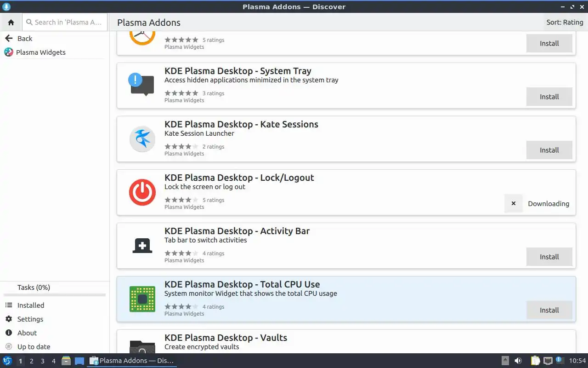This screenshot has height=368, width=588.
Task: Open the clipboard tray icon
Action: [536, 361]
